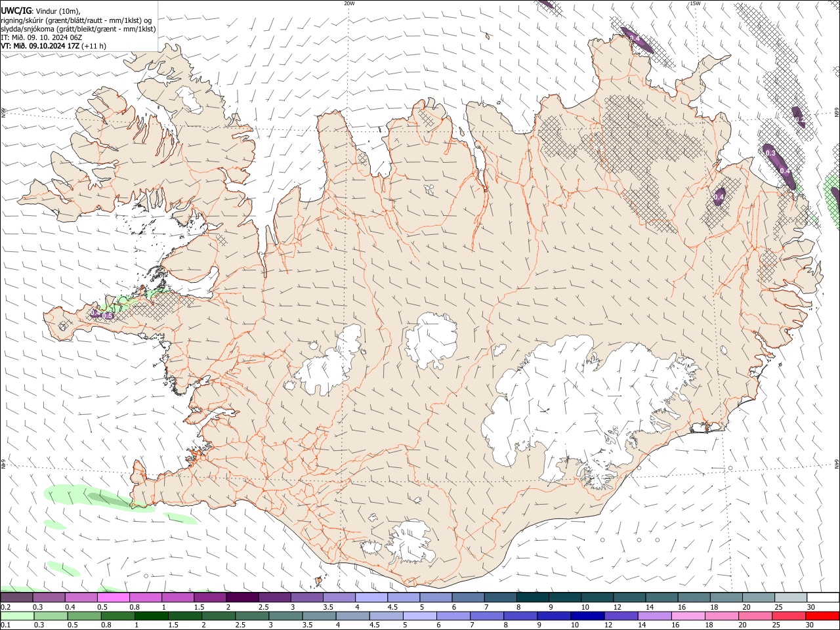Pick the navy blue 10 rain swatch

[x=587, y=616]
